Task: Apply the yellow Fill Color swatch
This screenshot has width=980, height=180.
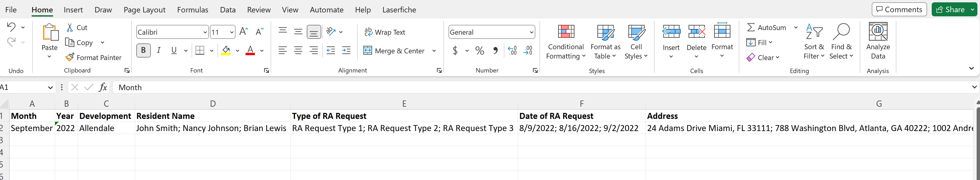Action: (x=226, y=51)
